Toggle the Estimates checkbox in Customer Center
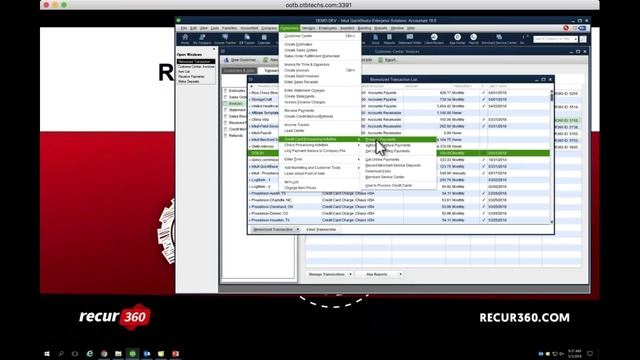The height and width of the screenshot is (360, 640). 225,91
